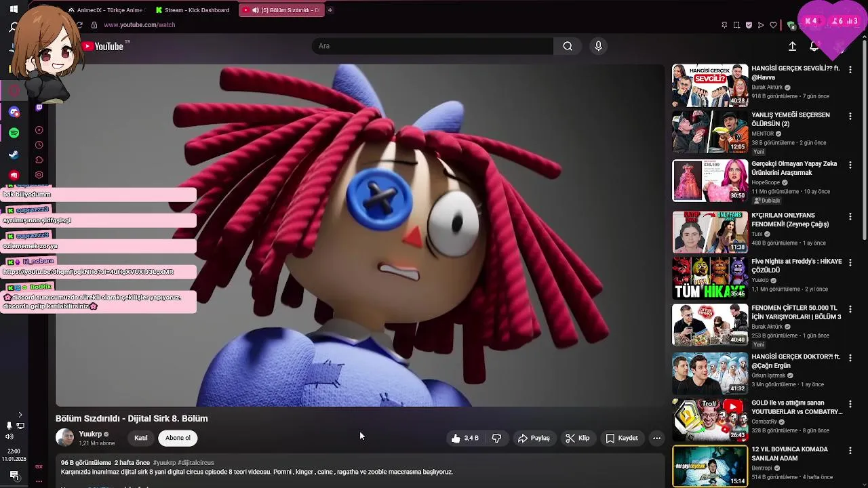Open the sidebar player icon
Viewport: 868px width, 488px height.
(39, 130)
